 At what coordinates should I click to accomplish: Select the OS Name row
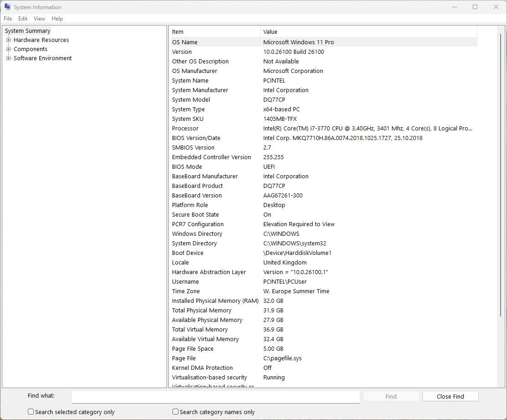click(x=324, y=42)
